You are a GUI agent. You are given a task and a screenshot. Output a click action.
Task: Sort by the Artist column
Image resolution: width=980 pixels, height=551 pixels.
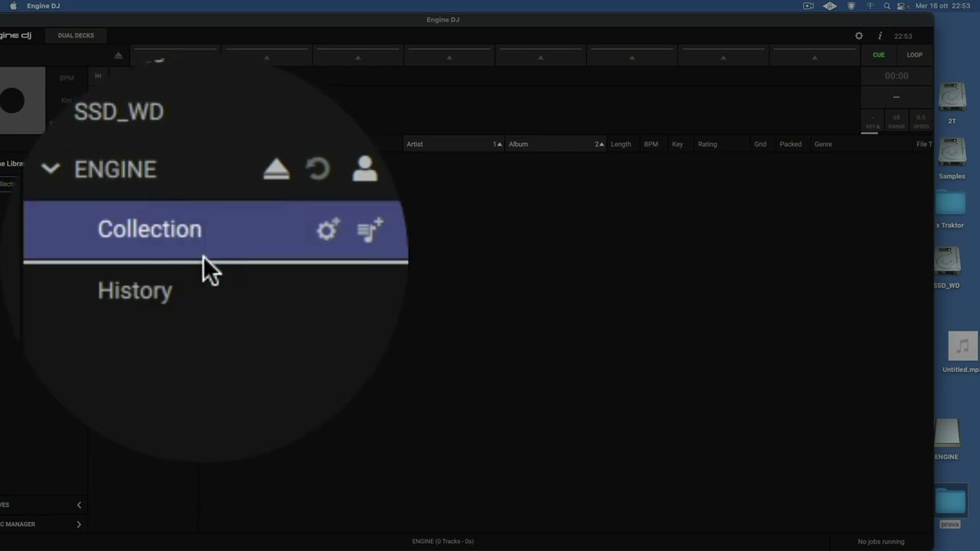click(x=453, y=144)
